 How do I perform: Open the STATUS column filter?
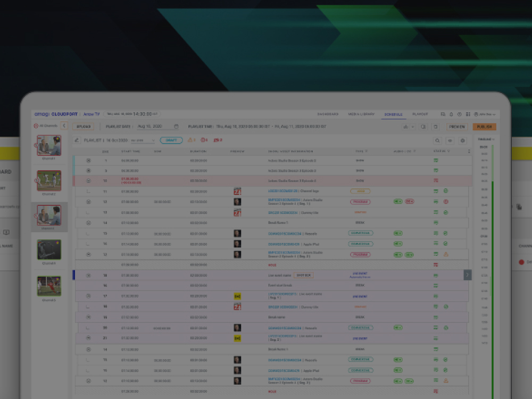pyautogui.click(x=448, y=151)
